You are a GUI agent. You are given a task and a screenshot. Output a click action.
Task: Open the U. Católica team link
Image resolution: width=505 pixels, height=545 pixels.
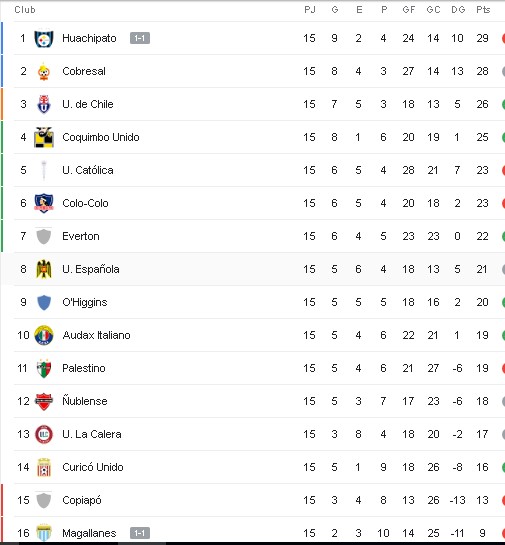88,170
